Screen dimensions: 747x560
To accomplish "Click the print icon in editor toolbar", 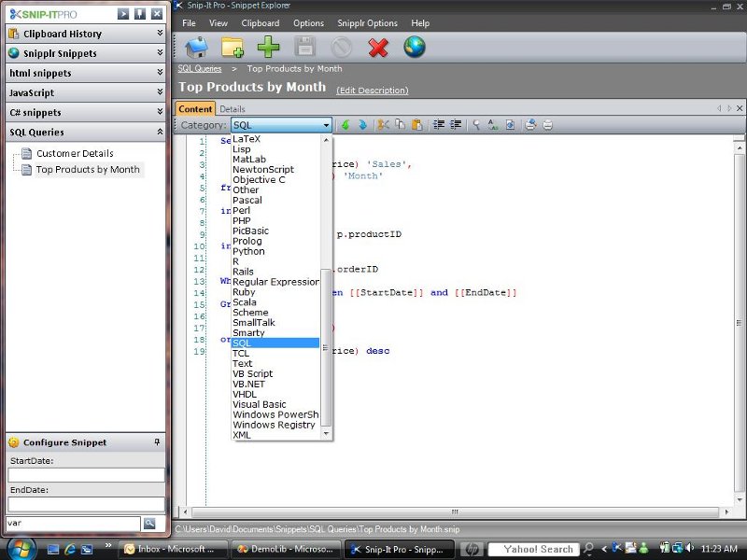I will pos(548,125).
